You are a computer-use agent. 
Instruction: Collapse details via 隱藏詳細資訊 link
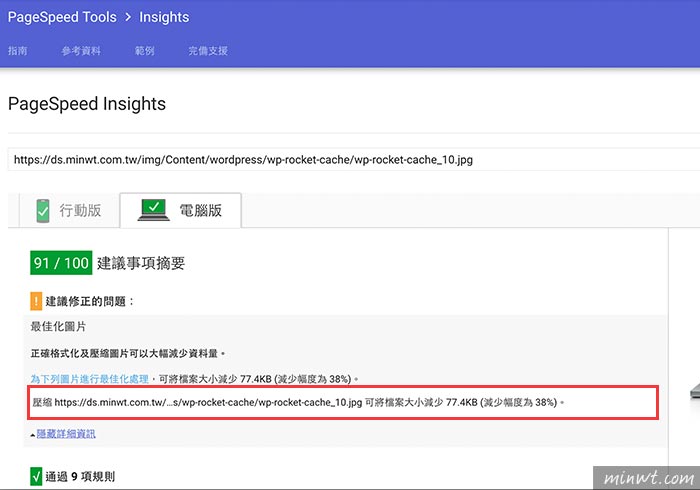66,434
